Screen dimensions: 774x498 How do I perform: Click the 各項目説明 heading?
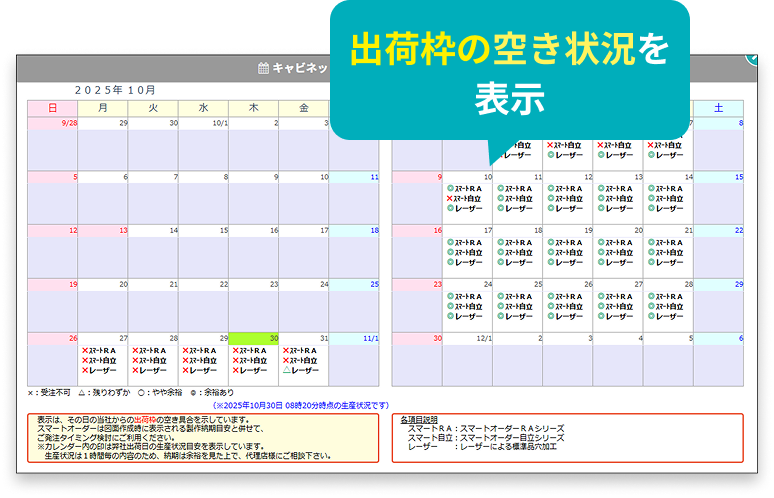(x=419, y=420)
